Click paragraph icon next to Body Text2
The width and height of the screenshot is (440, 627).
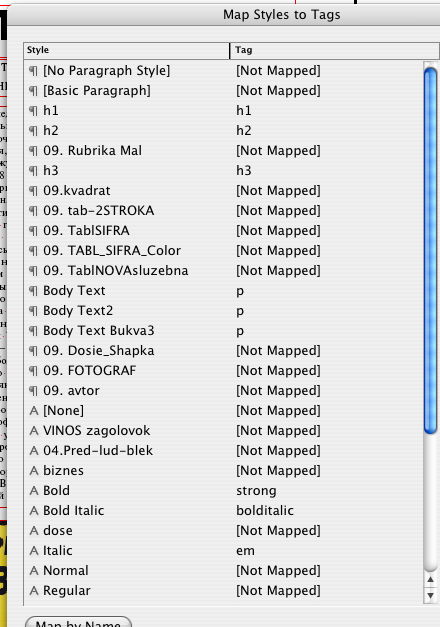point(34,311)
